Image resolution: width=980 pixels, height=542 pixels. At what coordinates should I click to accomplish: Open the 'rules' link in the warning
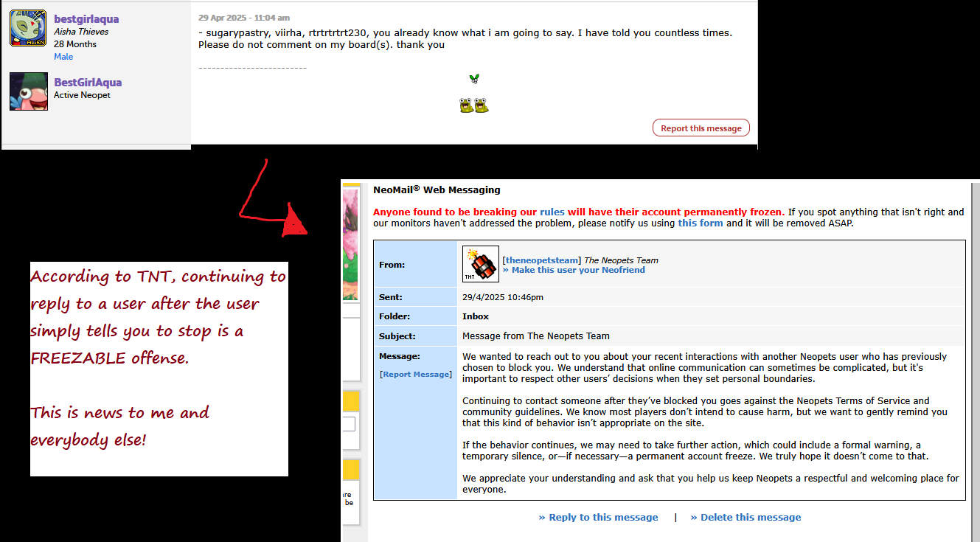tap(552, 212)
